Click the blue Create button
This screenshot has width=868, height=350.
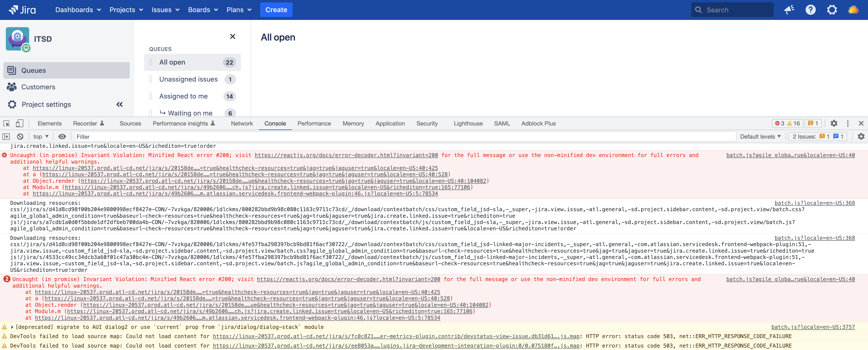click(276, 10)
